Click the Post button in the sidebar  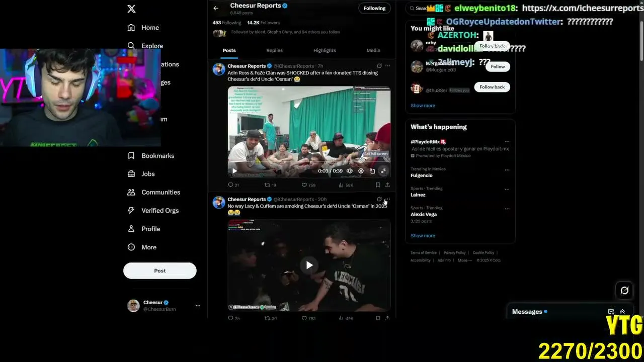point(160,270)
